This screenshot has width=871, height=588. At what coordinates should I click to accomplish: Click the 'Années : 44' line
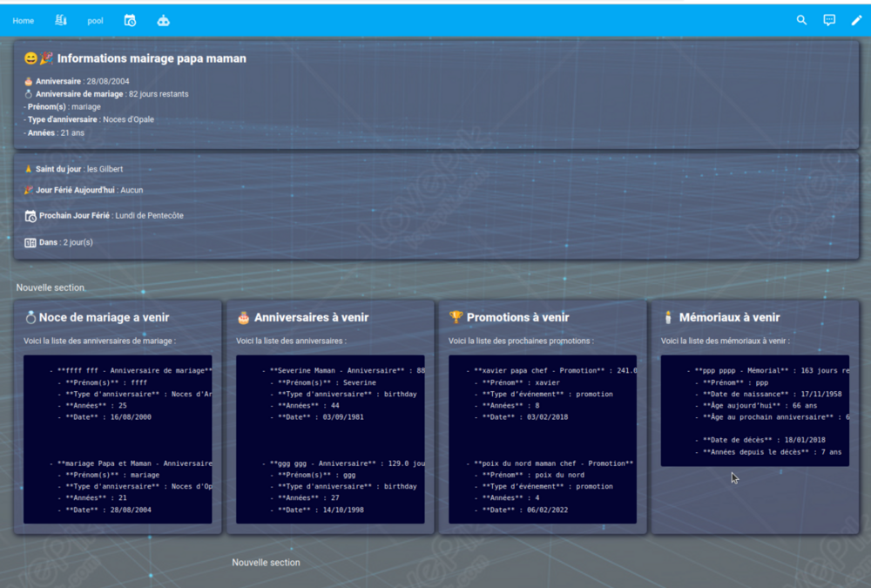(305, 406)
